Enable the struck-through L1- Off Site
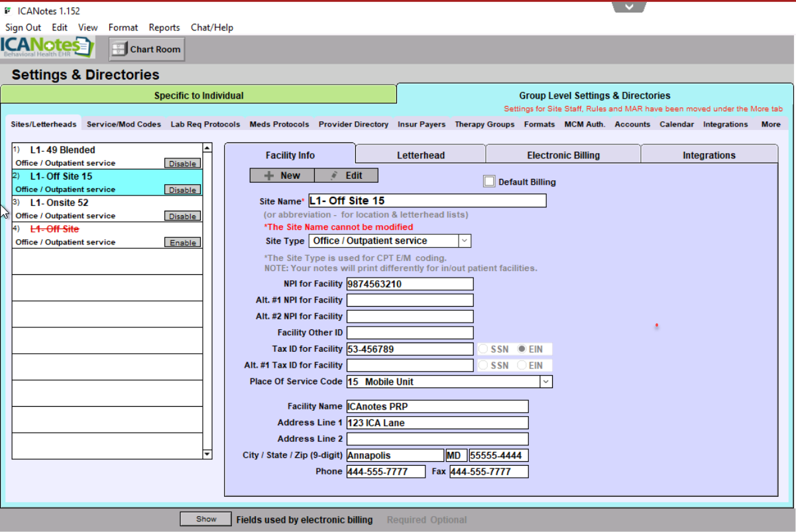796x532 pixels. pyautogui.click(x=182, y=243)
